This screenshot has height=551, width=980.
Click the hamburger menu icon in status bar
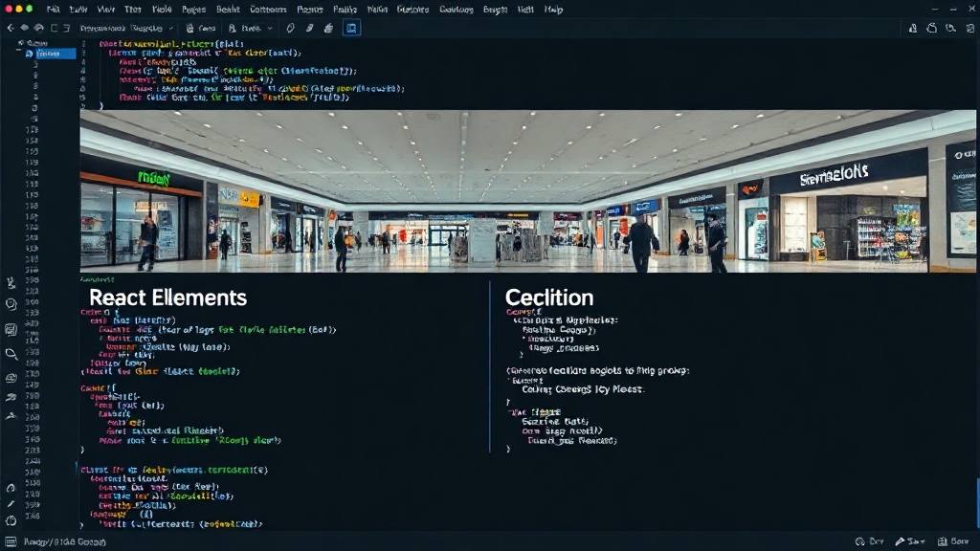coord(11,541)
